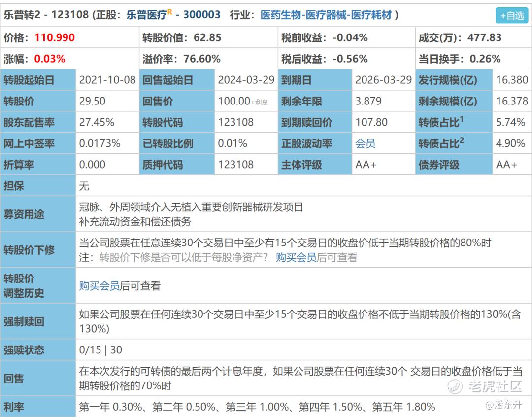The height and width of the screenshot is (417, 532).
Task: Open stock code 300003 link
Action: coord(201,15)
